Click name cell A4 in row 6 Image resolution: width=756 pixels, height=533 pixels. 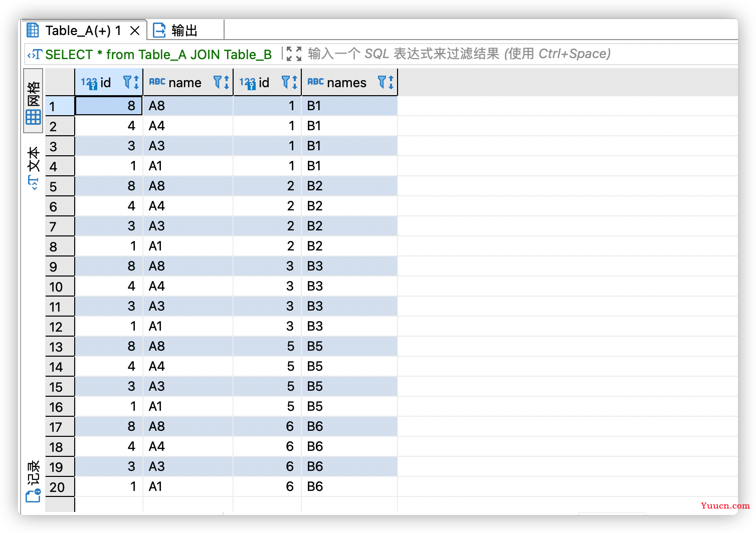click(x=188, y=206)
